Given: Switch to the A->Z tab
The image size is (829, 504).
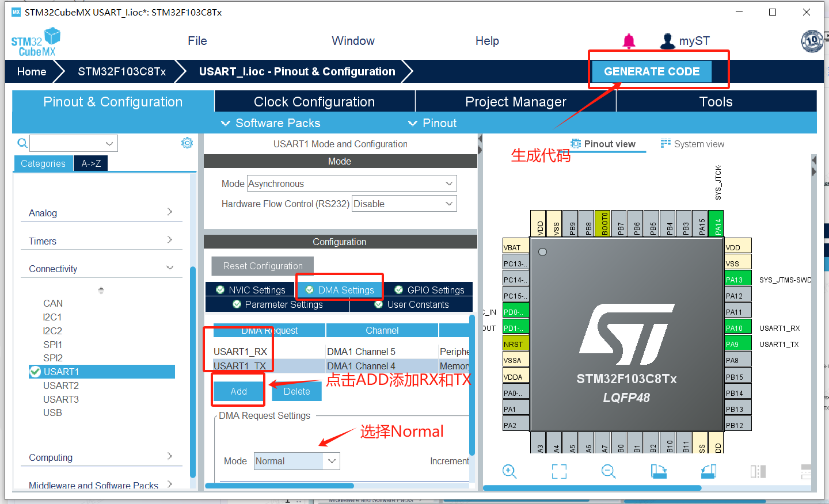Looking at the screenshot, I should click(x=91, y=163).
